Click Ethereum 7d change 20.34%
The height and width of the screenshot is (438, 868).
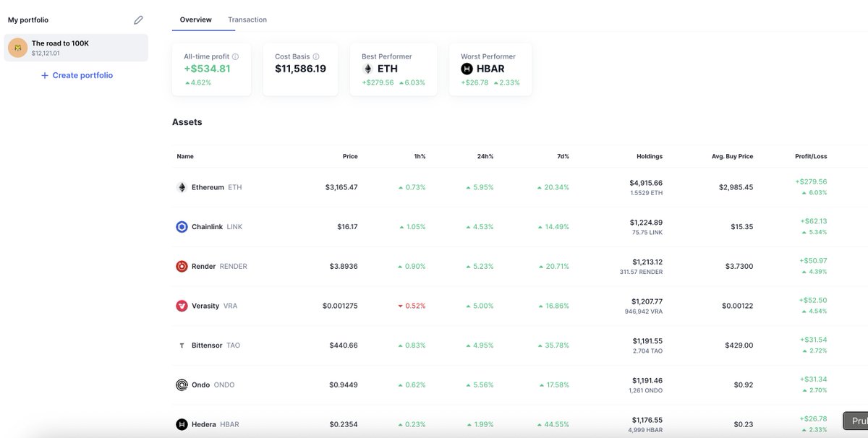(x=553, y=187)
